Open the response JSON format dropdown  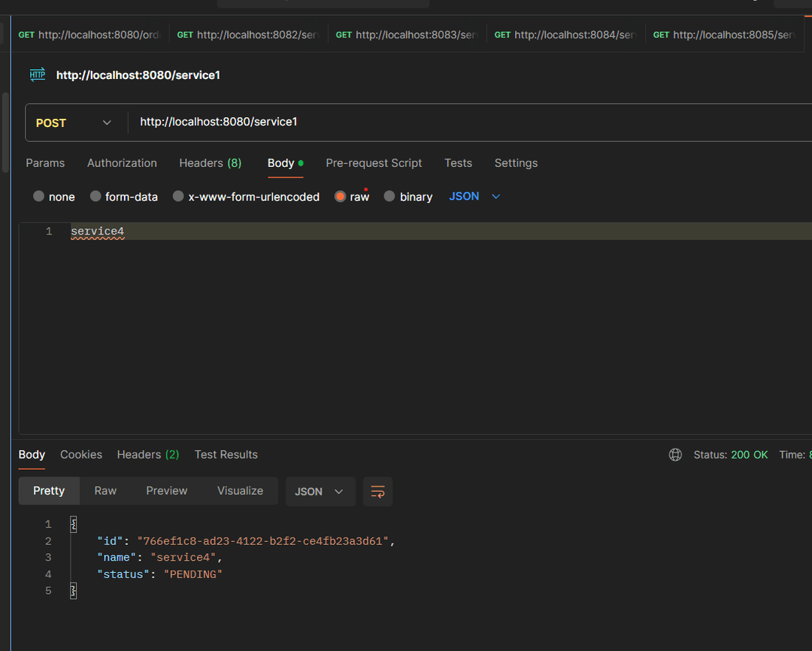point(320,492)
